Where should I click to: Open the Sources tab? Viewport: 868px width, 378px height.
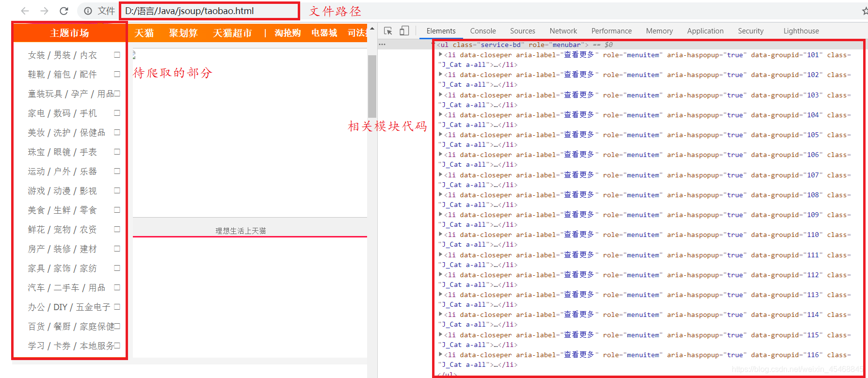point(523,31)
